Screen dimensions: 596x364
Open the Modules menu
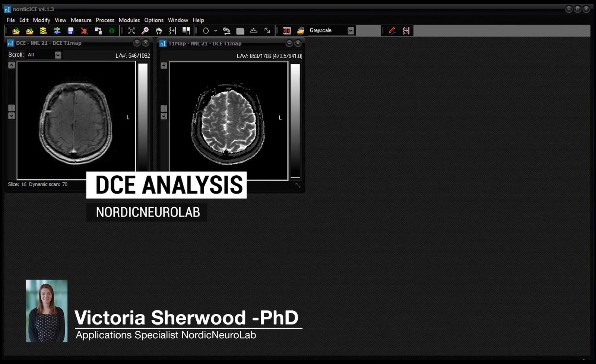click(129, 20)
